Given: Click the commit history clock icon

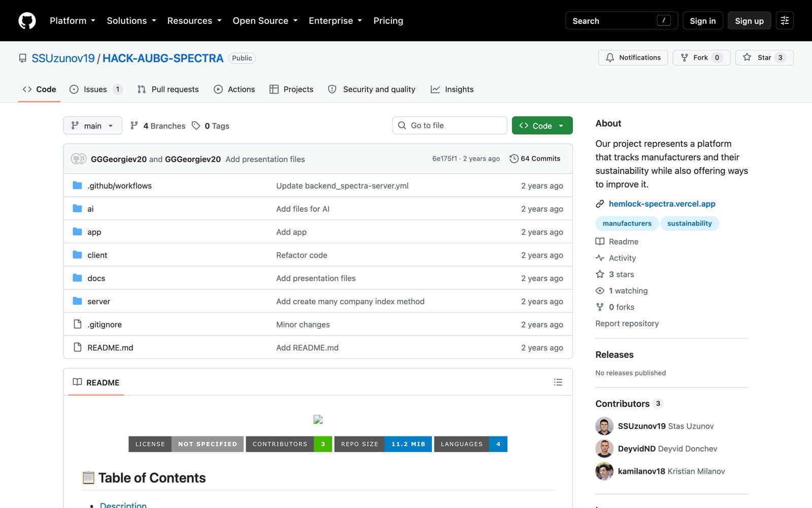Looking at the screenshot, I should tap(514, 158).
